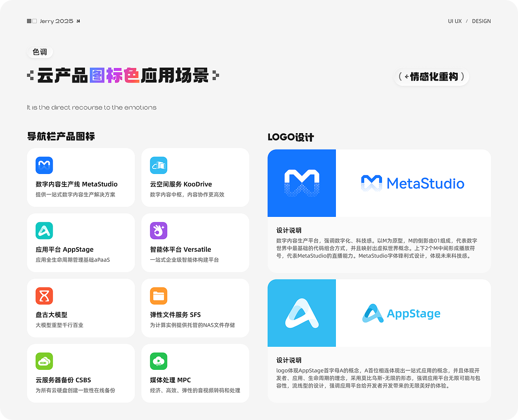Click the arrow icon next to Jerry 2025
The width and height of the screenshot is (518, 420).
[77, 21]
